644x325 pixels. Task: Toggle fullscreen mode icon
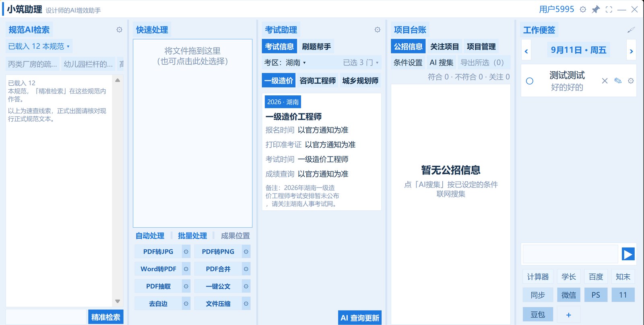pos(609,9)
